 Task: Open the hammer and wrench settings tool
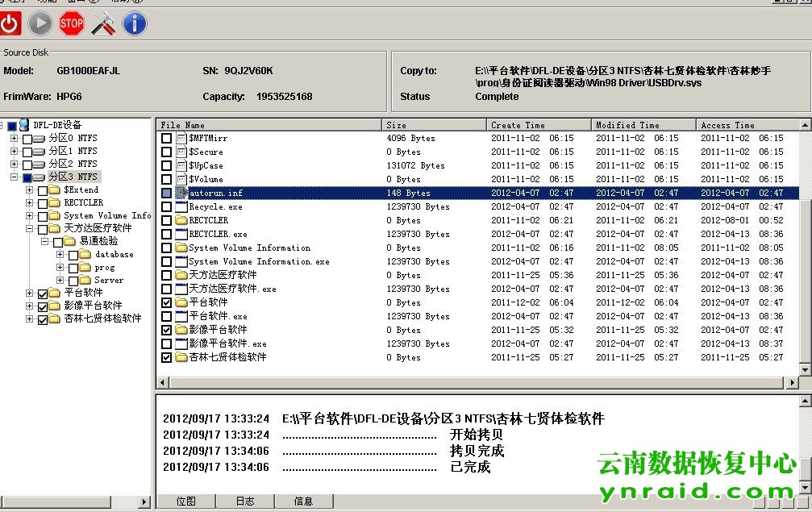coord(103,23)
